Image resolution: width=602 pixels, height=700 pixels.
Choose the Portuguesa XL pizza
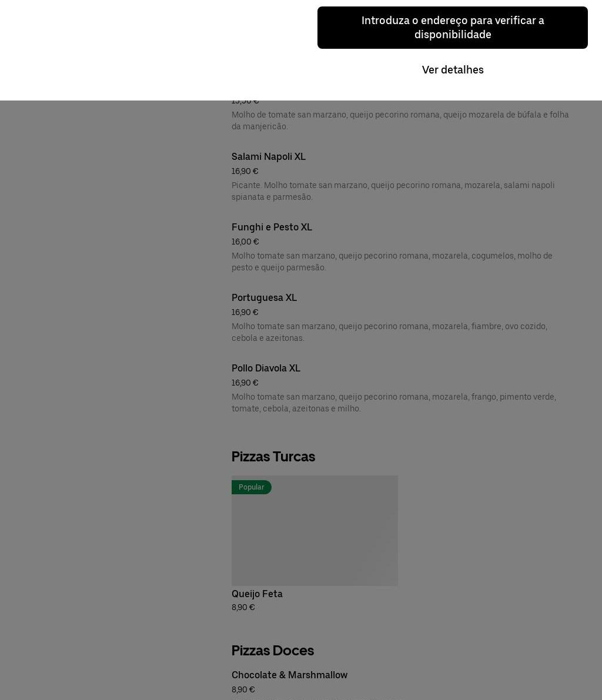(x=264, y=298)
